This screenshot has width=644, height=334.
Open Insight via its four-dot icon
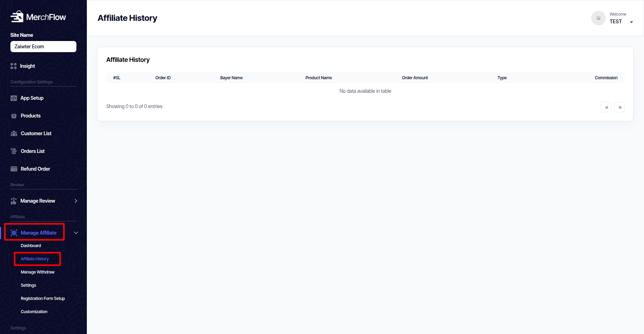tap(14, 66)
